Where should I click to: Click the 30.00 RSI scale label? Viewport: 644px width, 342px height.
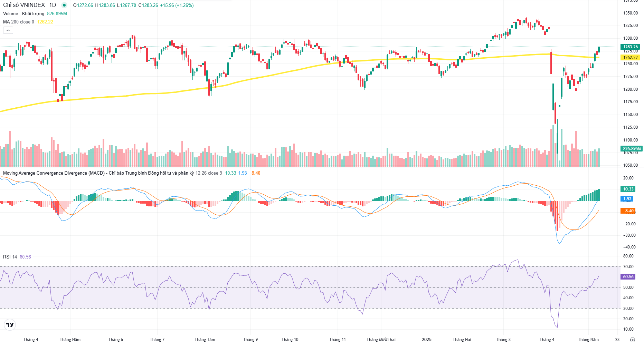pyautogui.click(x=628, y=309)
